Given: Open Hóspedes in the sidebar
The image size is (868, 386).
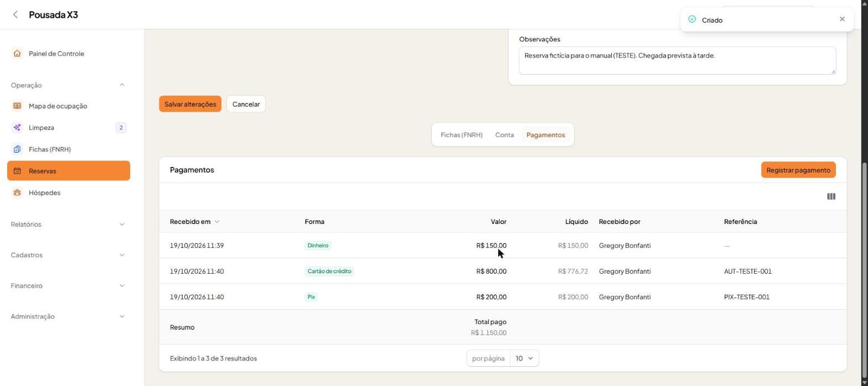Looking at the screenshot, I should [x=69, y=192].
